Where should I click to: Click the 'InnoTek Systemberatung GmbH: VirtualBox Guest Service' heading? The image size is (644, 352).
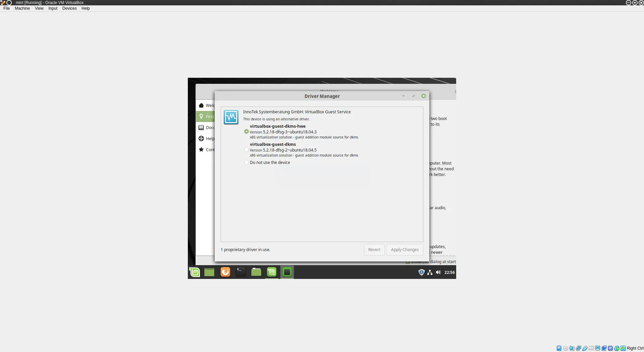297,112
